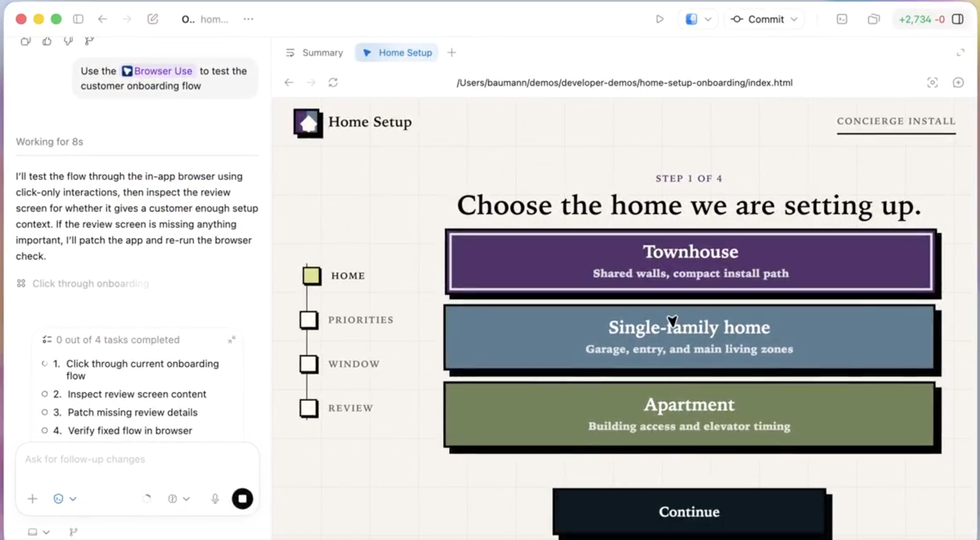Click the new chat compose icon
Viewport: 980px width, 540px height.
153,19
